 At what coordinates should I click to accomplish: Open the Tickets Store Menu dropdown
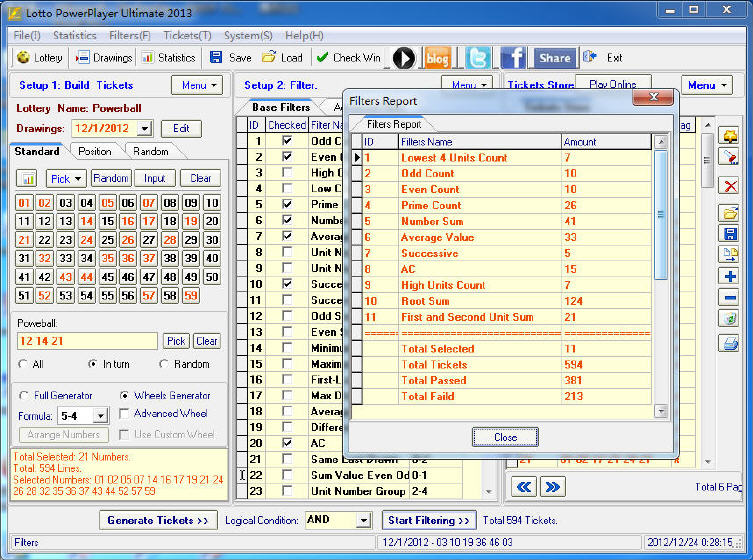(x=707, y=85)
